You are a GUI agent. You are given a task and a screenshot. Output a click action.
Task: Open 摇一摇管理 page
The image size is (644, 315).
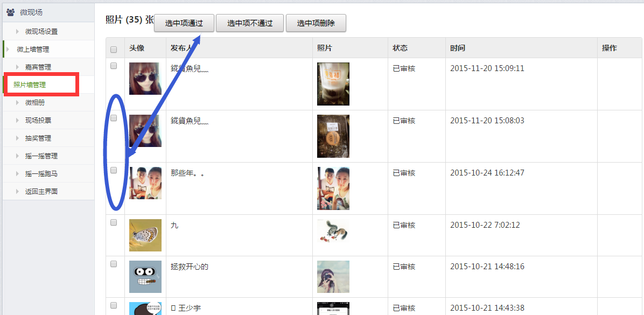click(41, 156)
